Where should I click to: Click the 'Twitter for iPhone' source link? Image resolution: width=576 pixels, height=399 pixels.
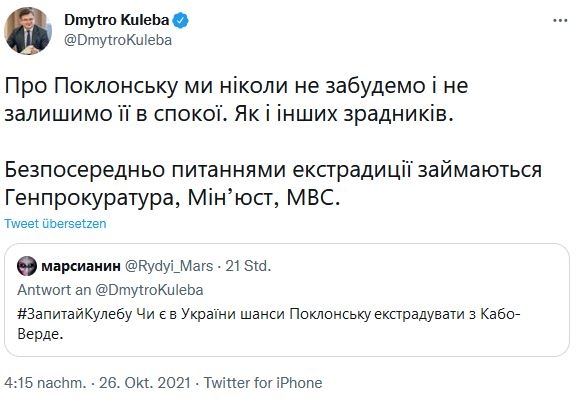263,382
